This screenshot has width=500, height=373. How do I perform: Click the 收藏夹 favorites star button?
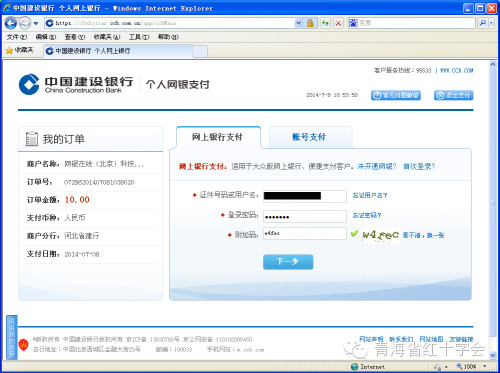coord(20,50)
